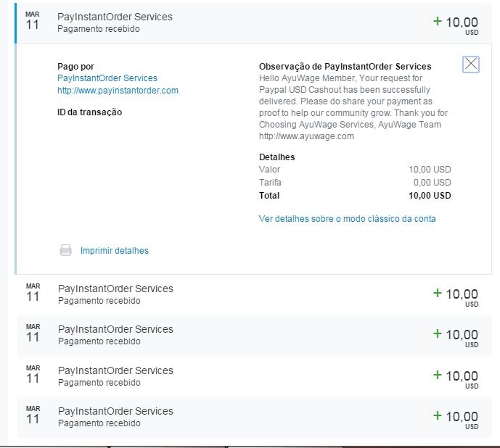
Task: Collapse the first expanded PayInstantOrder Services transaction header
Action: (253, 23)
